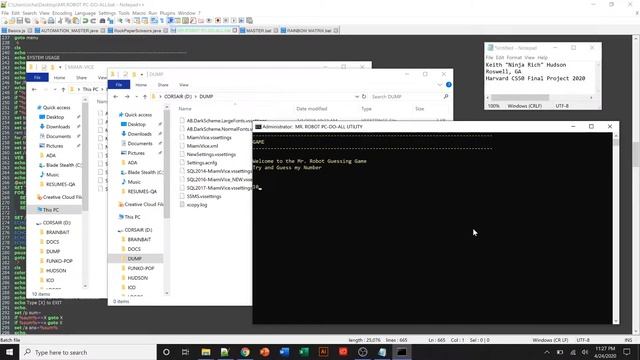Open the Windows Start menu
The width and height of the screenshot is (640, 360).
click(9, 352)
